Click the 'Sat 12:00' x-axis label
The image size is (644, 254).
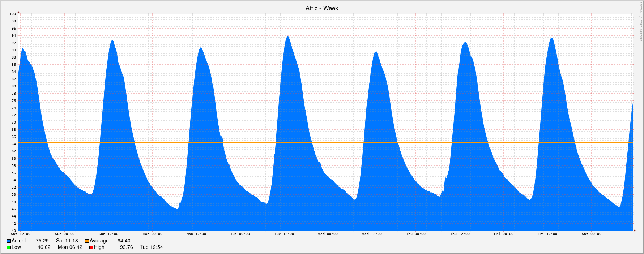click(x=21, y=234)
